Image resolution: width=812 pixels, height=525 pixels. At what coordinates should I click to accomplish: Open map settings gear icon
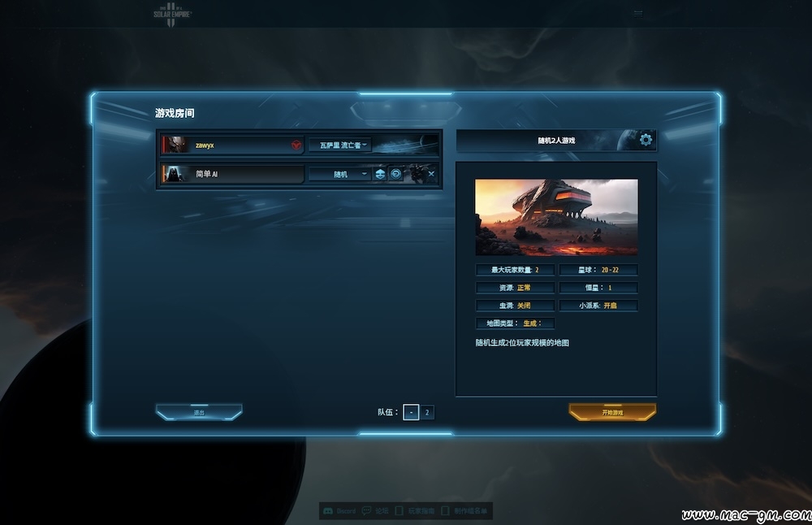646,140
